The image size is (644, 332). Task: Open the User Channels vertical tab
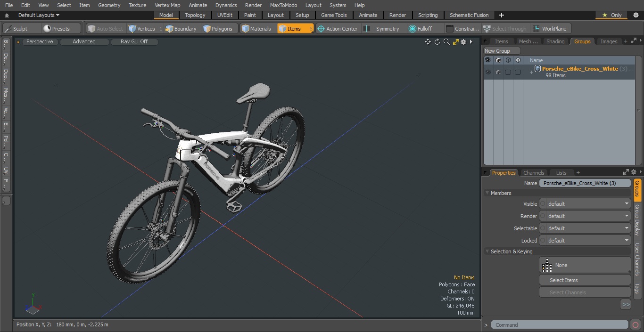click(x=637, y=259)
